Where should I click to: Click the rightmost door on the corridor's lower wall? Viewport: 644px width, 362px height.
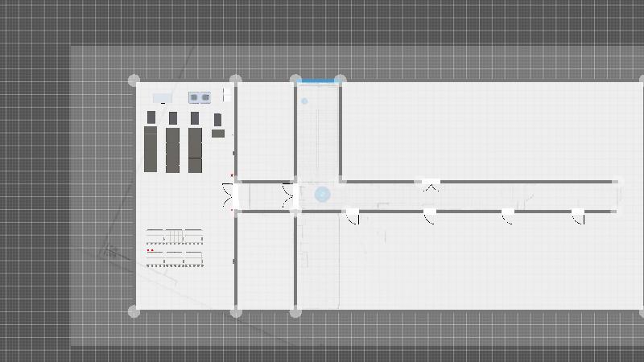[x=578, y=216]
